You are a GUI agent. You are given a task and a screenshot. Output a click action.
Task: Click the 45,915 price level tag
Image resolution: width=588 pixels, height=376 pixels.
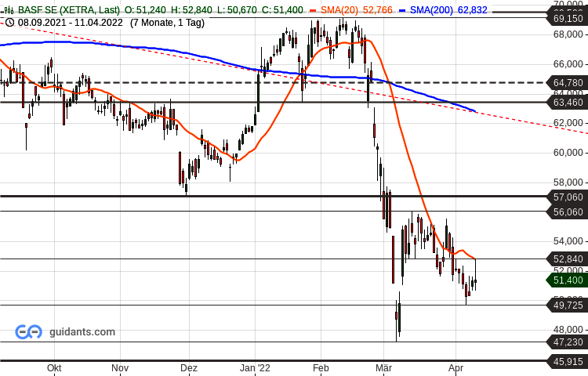pos(568,361)
